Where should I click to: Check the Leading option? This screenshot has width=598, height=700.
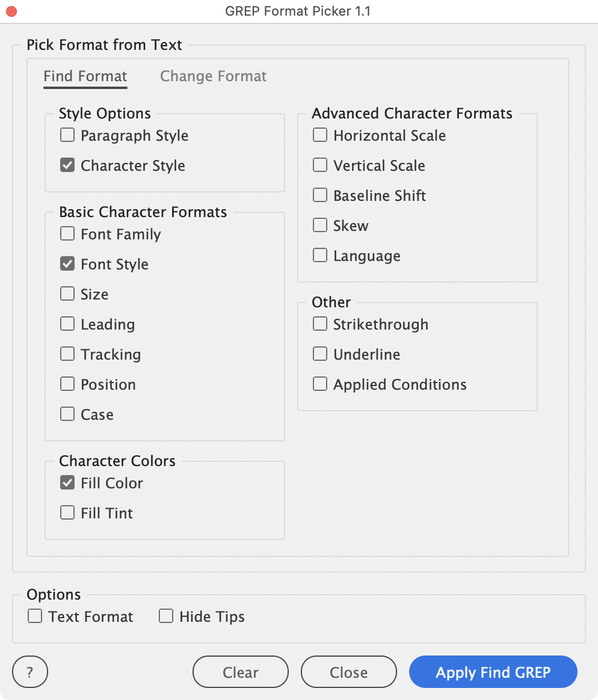coord(67,324)
